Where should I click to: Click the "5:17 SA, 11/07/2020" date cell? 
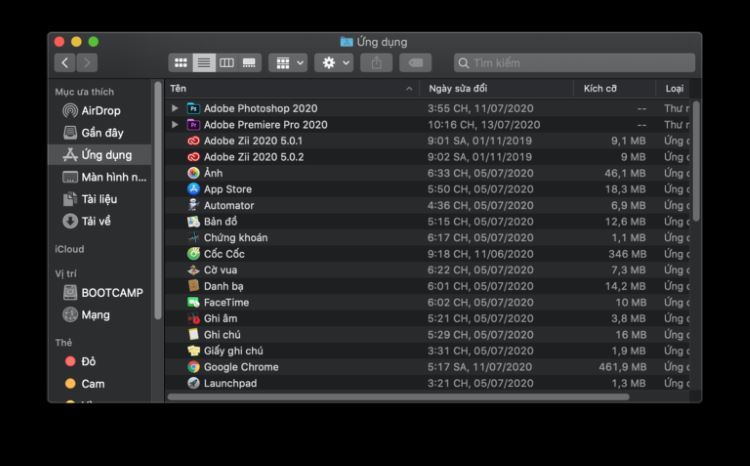click(x=480, y=367)
